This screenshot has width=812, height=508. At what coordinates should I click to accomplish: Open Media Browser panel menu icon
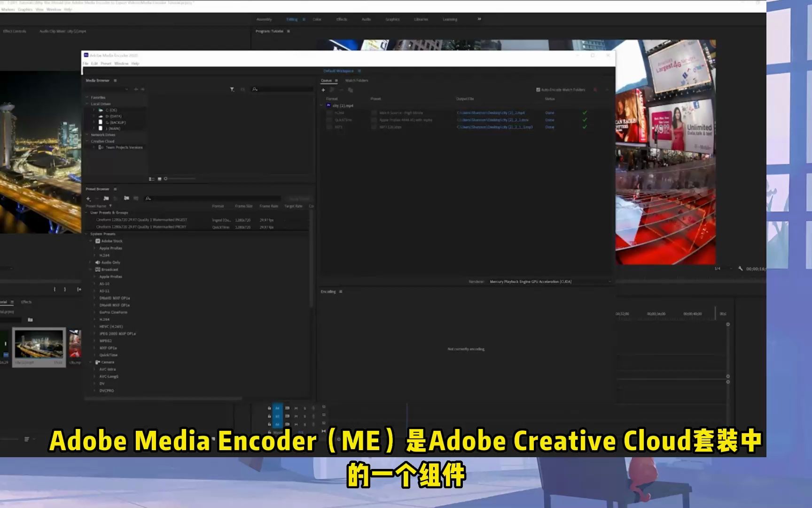pyautogui.click(x=115, y=80)
